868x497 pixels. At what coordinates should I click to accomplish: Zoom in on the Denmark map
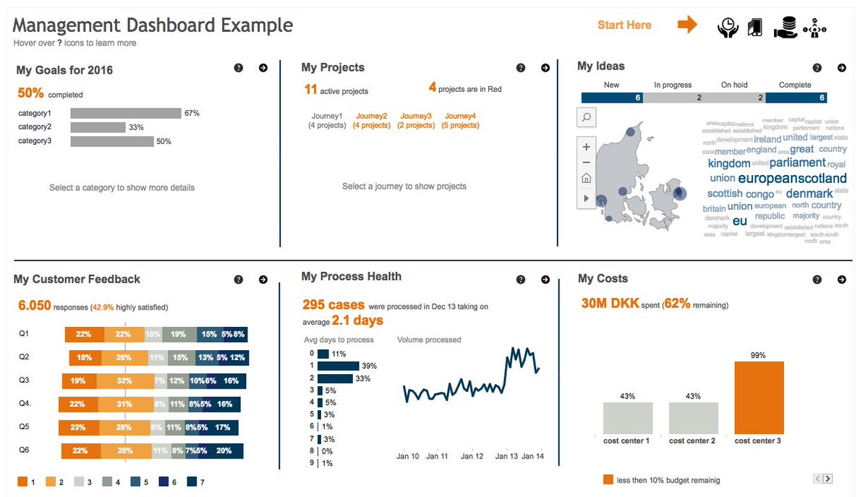pyautogui.click(x=586, y=147)
